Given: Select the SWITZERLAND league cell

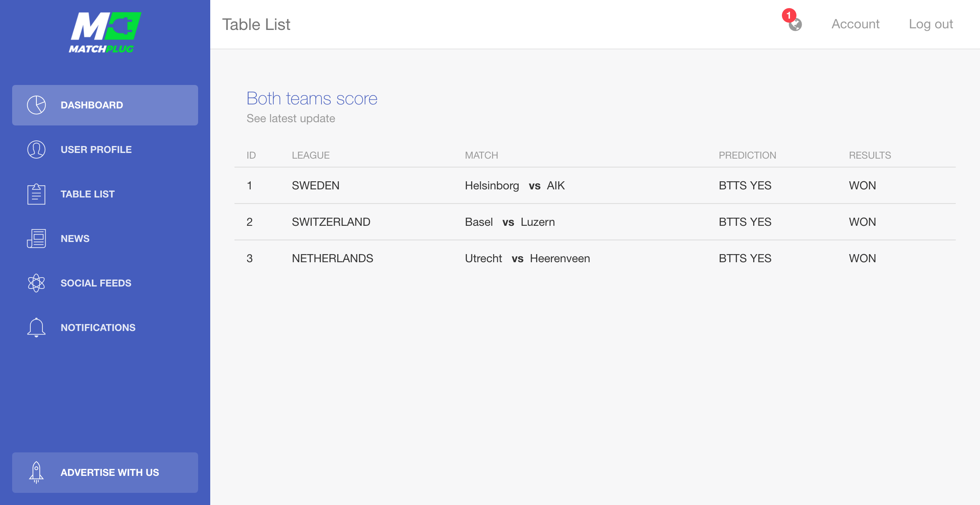Looking at the screenshot, I should (331, 222).
